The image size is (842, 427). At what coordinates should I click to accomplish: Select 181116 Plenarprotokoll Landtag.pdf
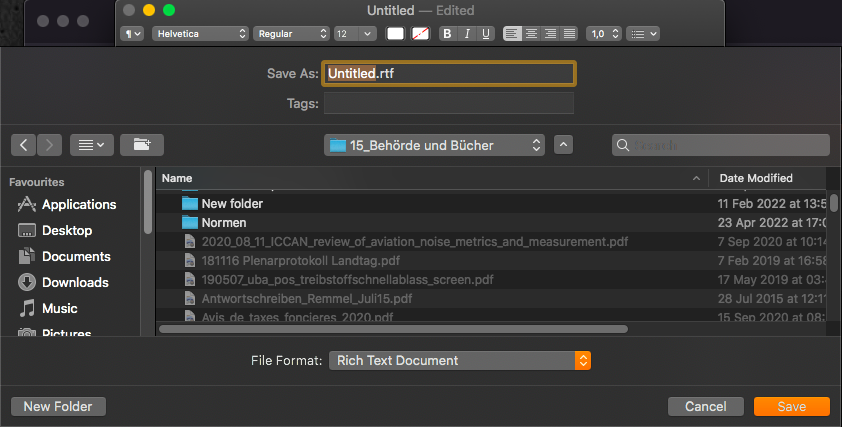tap(491, 260)
